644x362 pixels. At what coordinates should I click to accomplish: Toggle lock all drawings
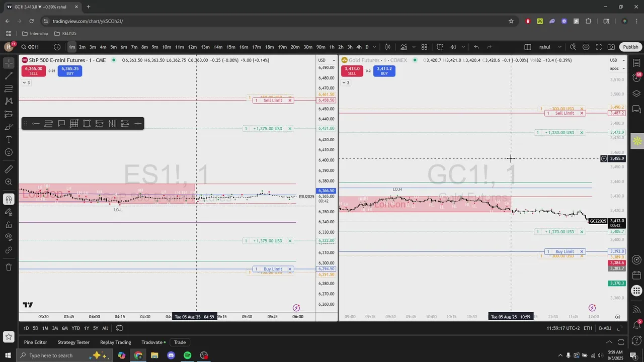pos(9,224)
